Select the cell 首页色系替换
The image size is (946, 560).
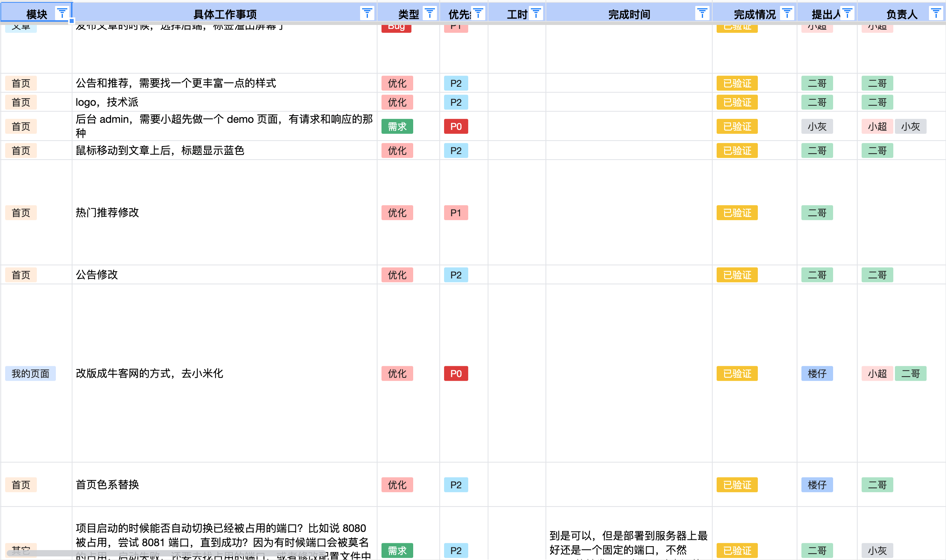(107, 485)
